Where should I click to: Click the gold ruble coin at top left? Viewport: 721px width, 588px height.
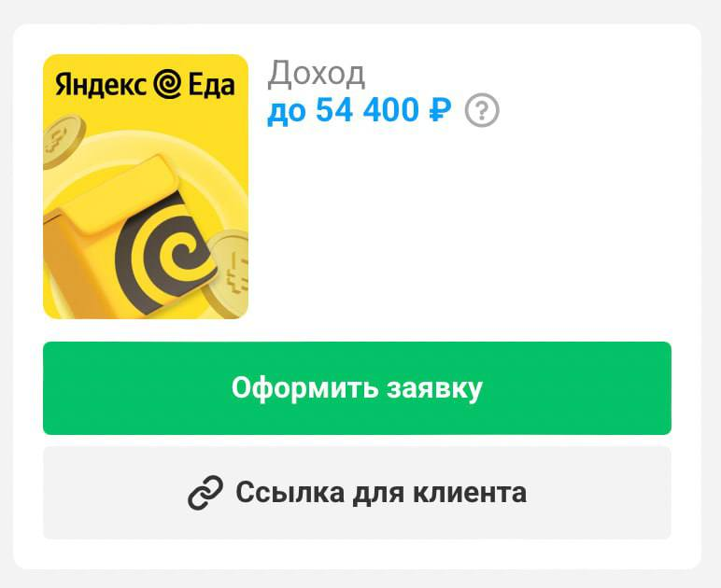tap(63, 141)
